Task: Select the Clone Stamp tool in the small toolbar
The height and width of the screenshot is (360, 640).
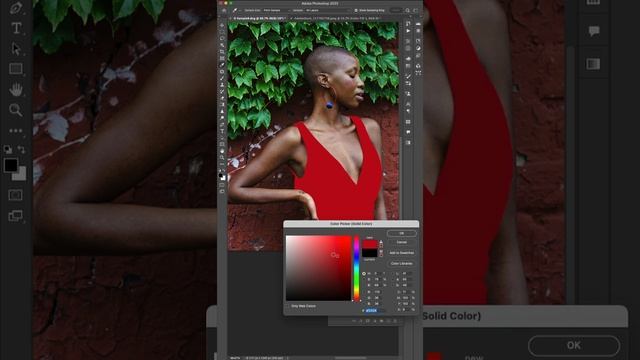Action: pyautogui.click(x=222, y=85)
